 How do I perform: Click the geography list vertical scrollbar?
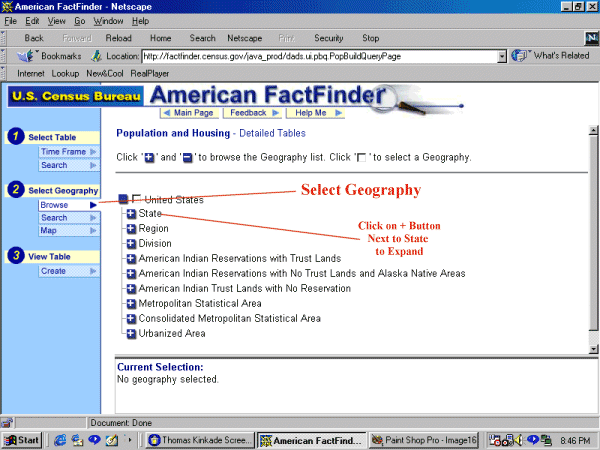click(594, 240)
